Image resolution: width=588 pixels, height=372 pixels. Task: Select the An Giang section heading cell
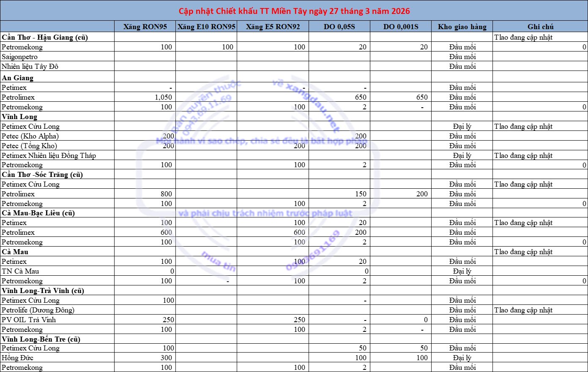(18, 78)
